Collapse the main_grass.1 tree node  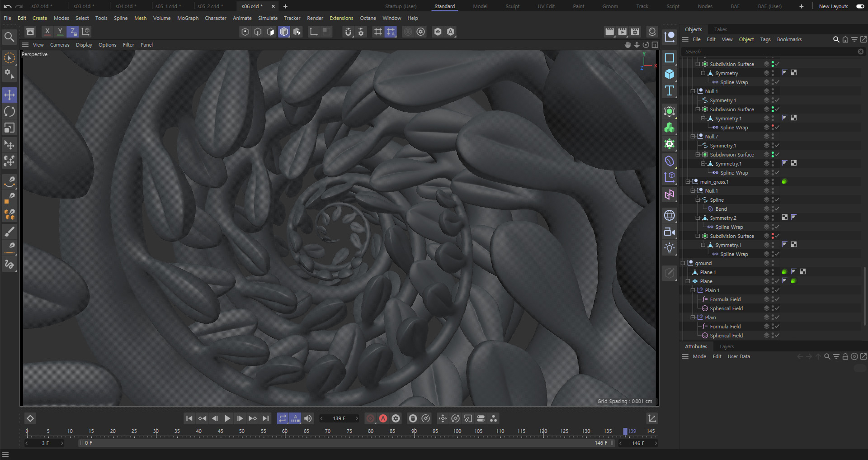(688, 182)
